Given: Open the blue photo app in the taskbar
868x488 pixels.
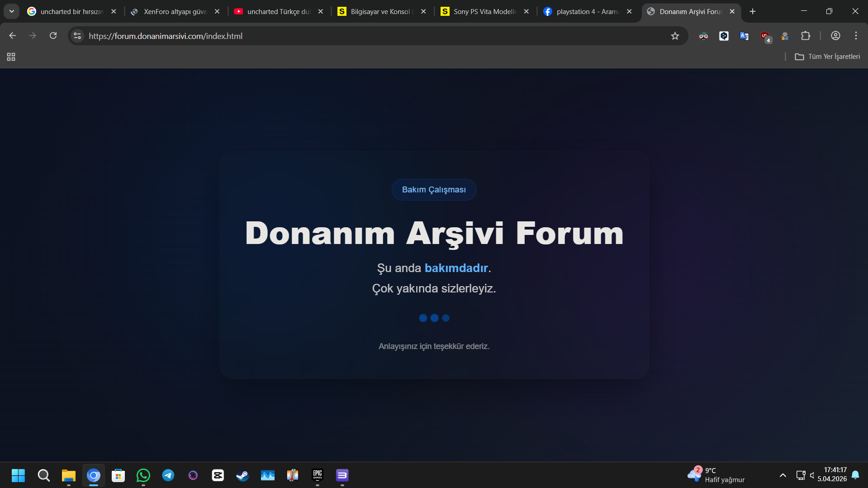Looking at the screenshot, I should (268, 475).
